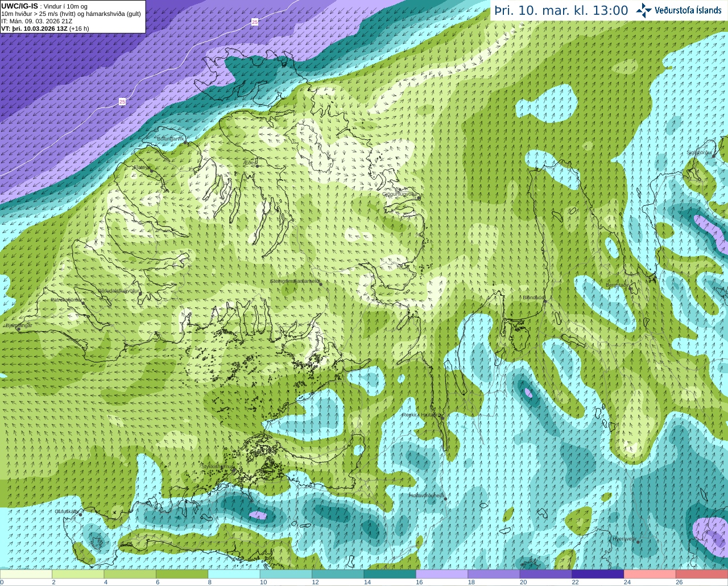This screenshot has width=728, height=586.
Task: Click the 20–22 m/s violet legend swatch
Action: 546,574
